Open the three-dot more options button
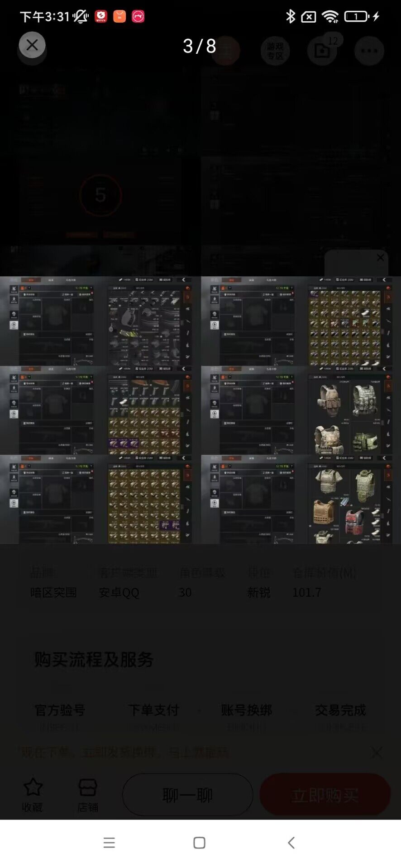 coord(369,51)
